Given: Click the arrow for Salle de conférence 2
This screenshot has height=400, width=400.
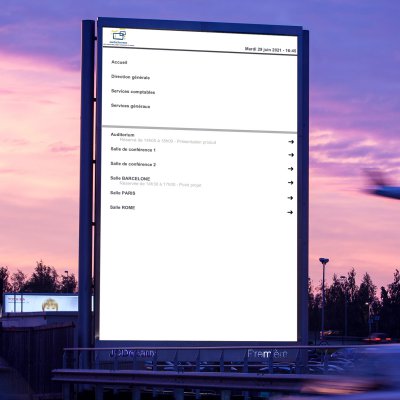Looking at the screenshot, I should point(291,169).
